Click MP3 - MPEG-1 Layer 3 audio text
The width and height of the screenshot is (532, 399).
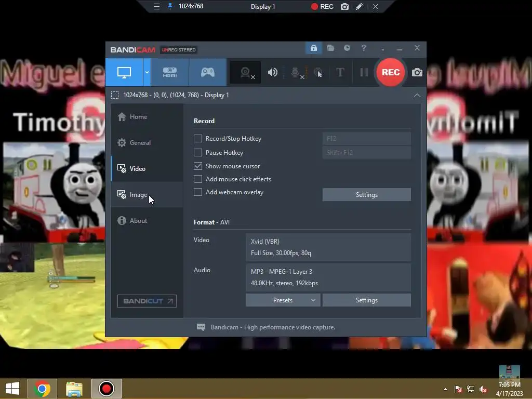click(282, 271)
